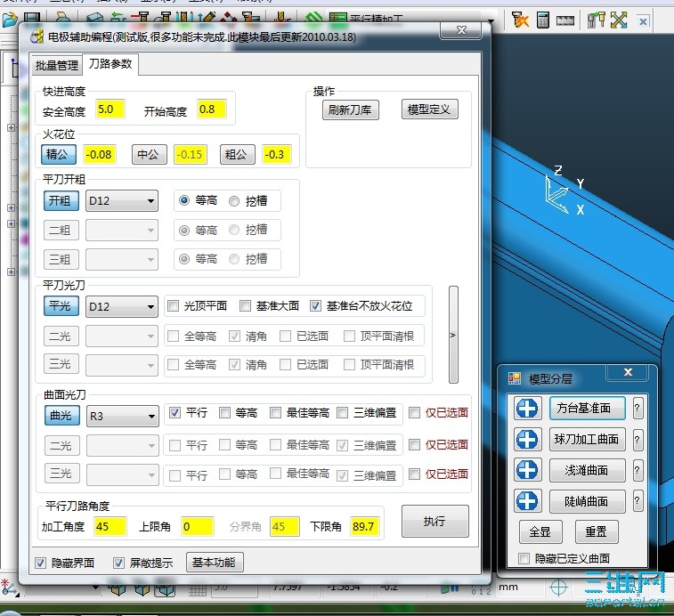The width and height of the screenshot is (674, 616).
Task: Click the 精公 spark gap field showing -0.08
Action: coord(100,154)
